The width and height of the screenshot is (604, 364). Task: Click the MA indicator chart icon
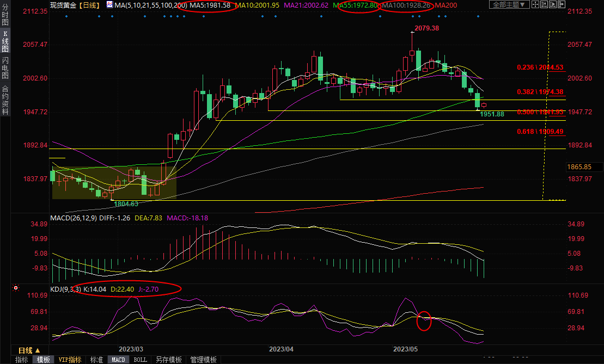pos(109,5)
